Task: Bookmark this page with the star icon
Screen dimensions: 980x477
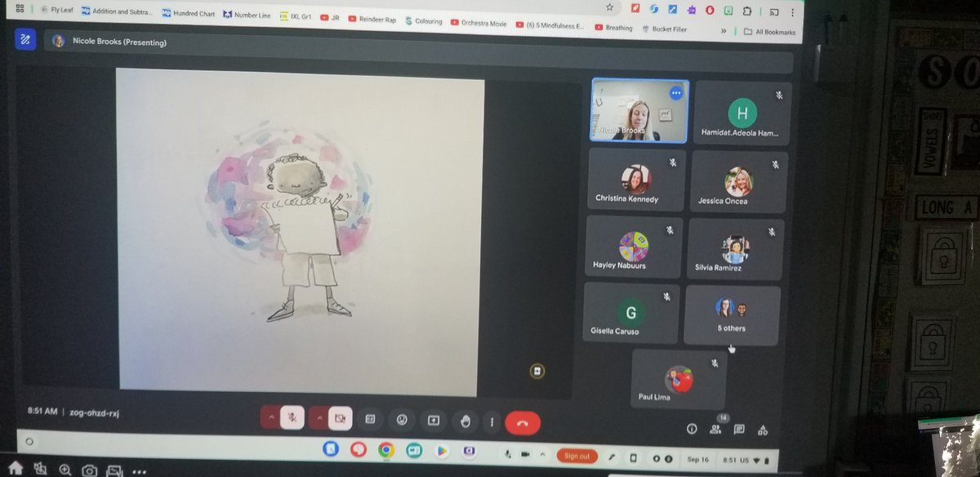Action: click(x=609, y=6)
